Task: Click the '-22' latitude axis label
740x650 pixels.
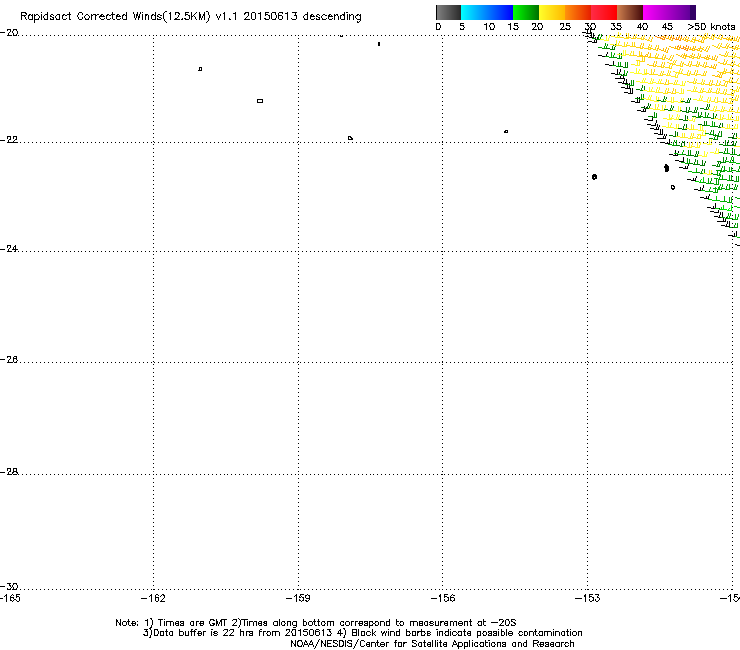Action: 9,140
